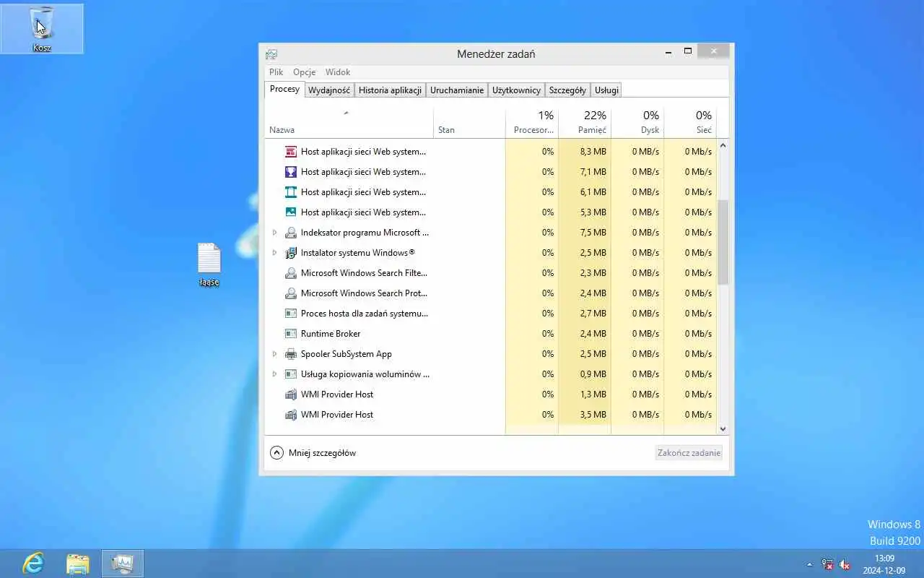This screenshot has height=578, width=924.
Task: Expand the Instalator systemu Windows row
Action: 274,253
